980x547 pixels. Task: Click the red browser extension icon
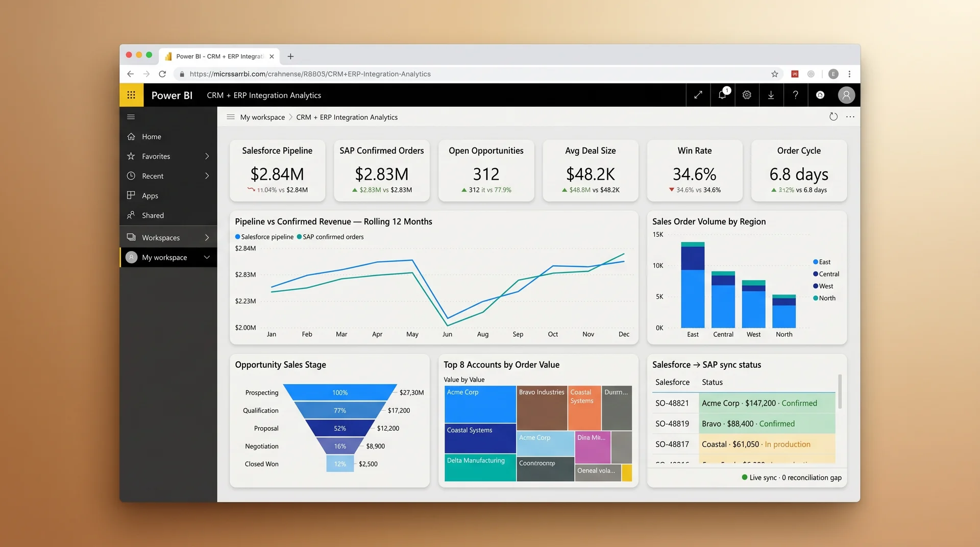click(x=795, y=74)
